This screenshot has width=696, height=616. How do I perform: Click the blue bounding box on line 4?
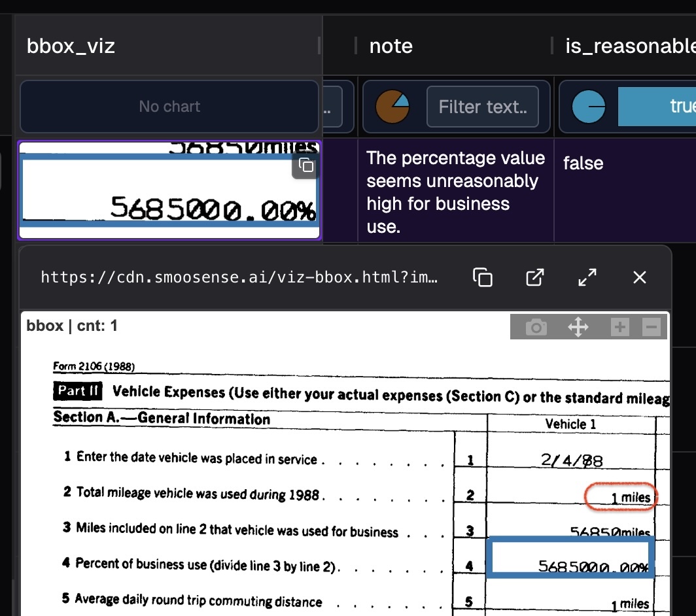point(571,557)
